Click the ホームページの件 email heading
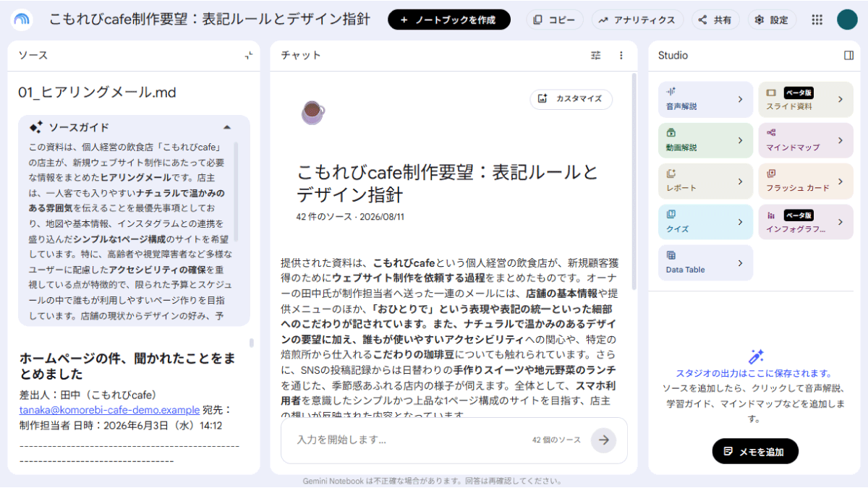 [x=127, y=366]
